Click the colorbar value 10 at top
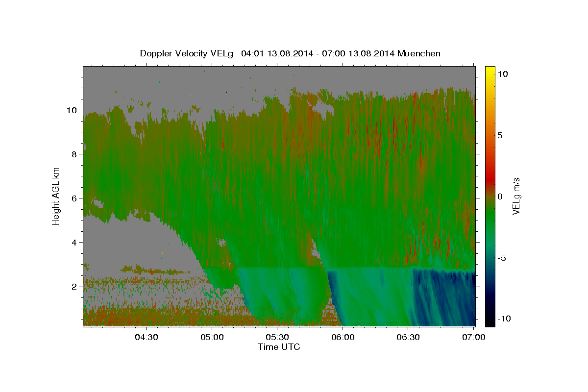 503,74
